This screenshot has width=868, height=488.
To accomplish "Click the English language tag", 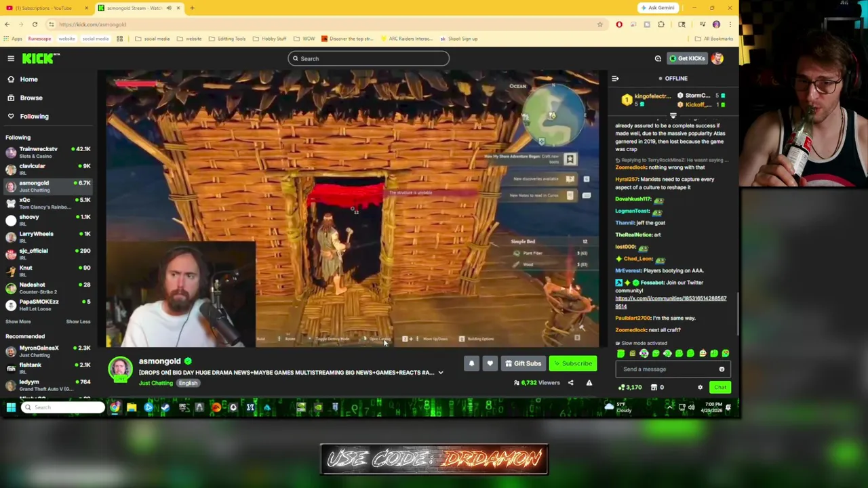I will [188, 383].
